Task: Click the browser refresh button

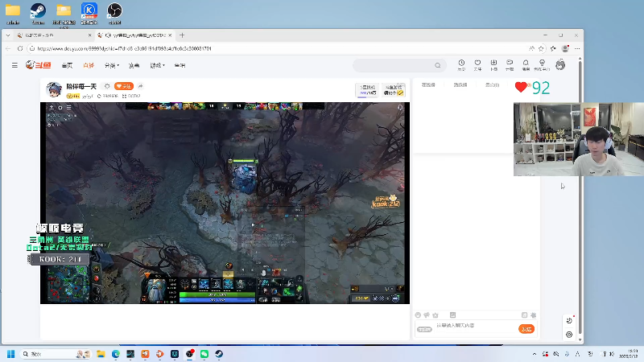Action: point(20,48)
